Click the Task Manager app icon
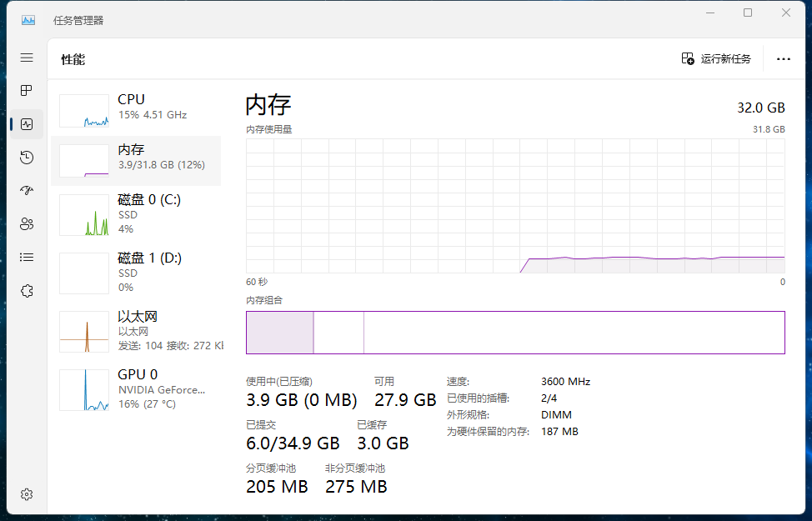Screen dimensions: 812x521 (28, 20)
